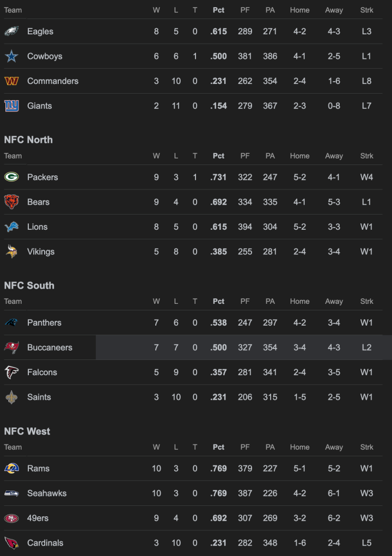Viewport: 392px width, 556px height.
Task: Click the Giants NY logo
Action: 11,106
